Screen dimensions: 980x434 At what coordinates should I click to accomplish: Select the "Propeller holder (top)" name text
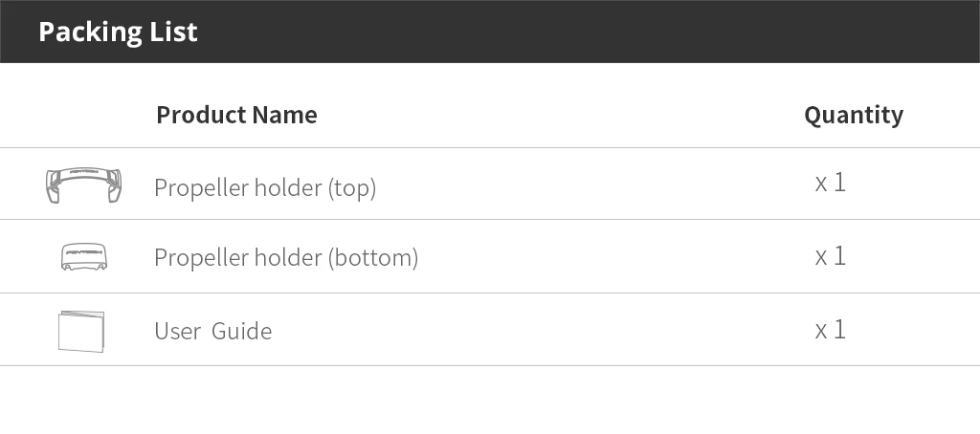point(264,187)
